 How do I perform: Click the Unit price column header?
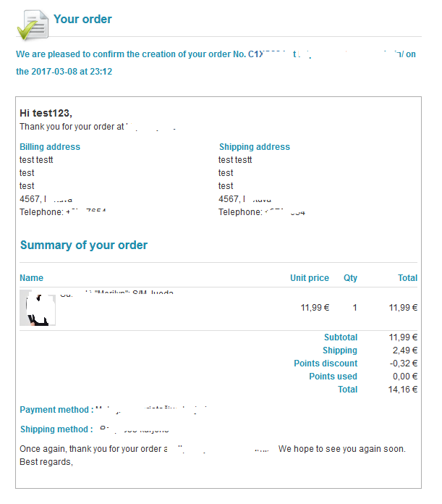(x=310, y=278)
